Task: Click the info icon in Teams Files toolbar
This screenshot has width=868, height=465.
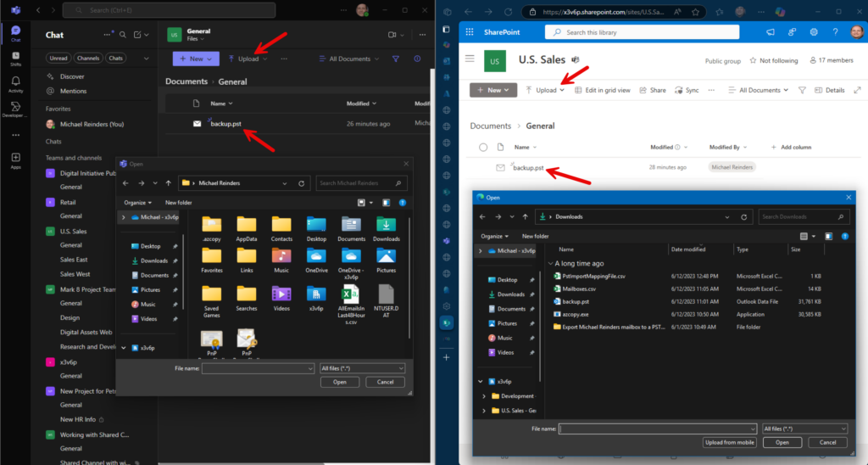Action: coord(417,59)
